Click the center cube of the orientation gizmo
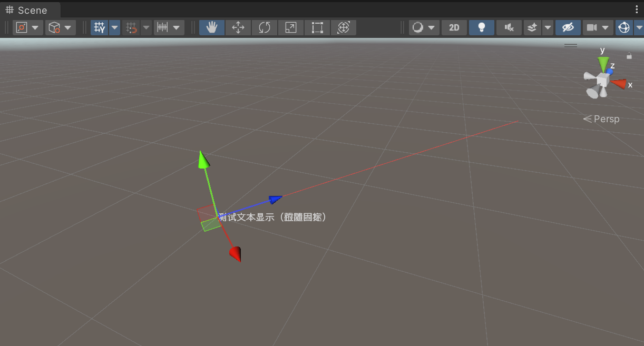This screenshot has height=346, width=644. (602, 80)
